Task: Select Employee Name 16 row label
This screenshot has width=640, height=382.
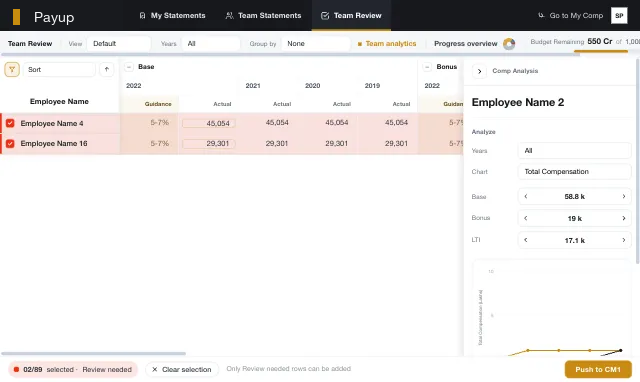Action: point(54,144)
